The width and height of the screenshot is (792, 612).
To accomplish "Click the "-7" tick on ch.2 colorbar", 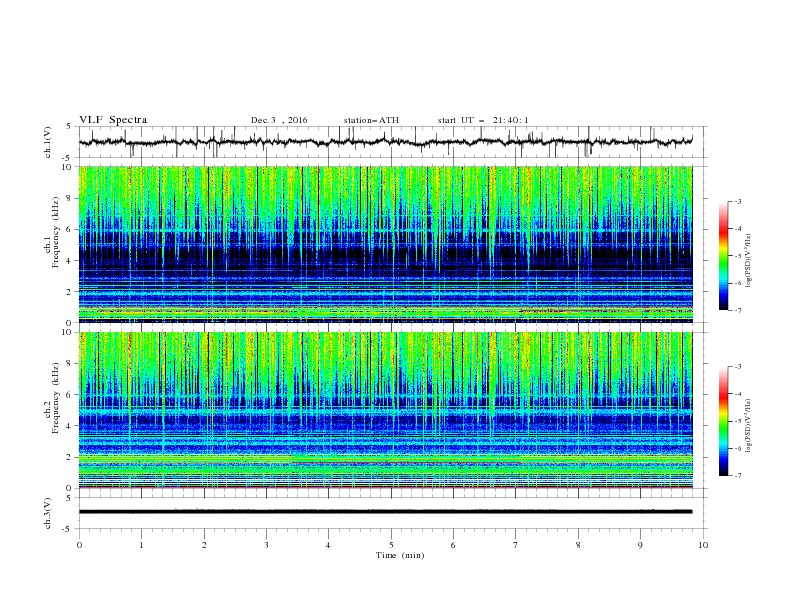I will (737, 475).
